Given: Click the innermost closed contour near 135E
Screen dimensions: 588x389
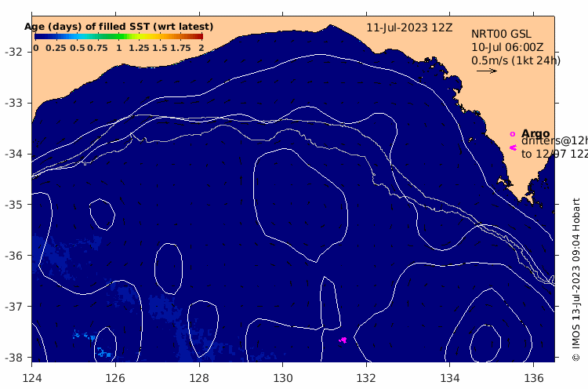Looking at the screenshot, I should [x=485, y=343].
